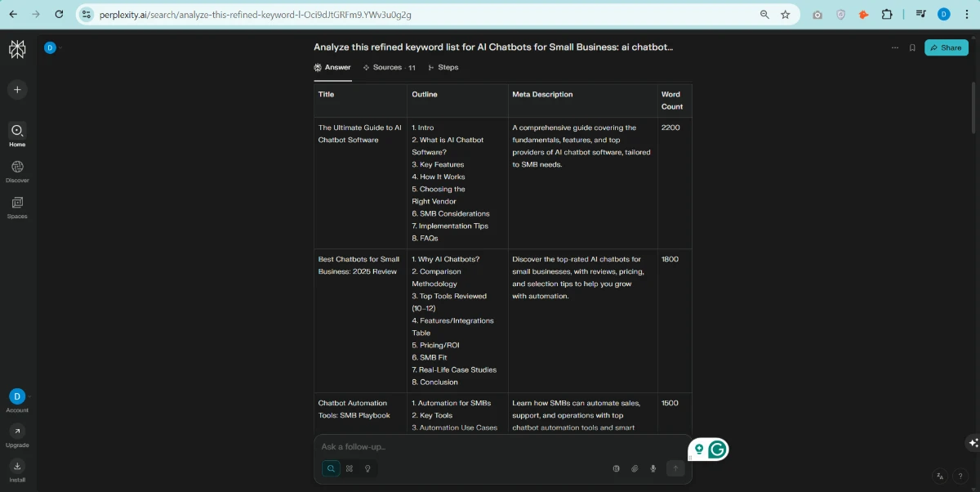The image size is (980, 492).
Task: Open the thread's three-dots options menu
Action: coord(895,47)
